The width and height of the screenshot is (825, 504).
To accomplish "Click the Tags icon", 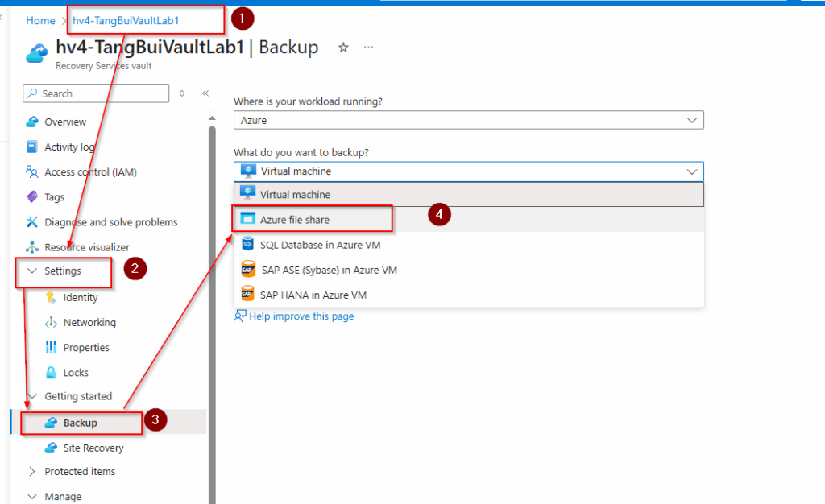I will [32, 196].
